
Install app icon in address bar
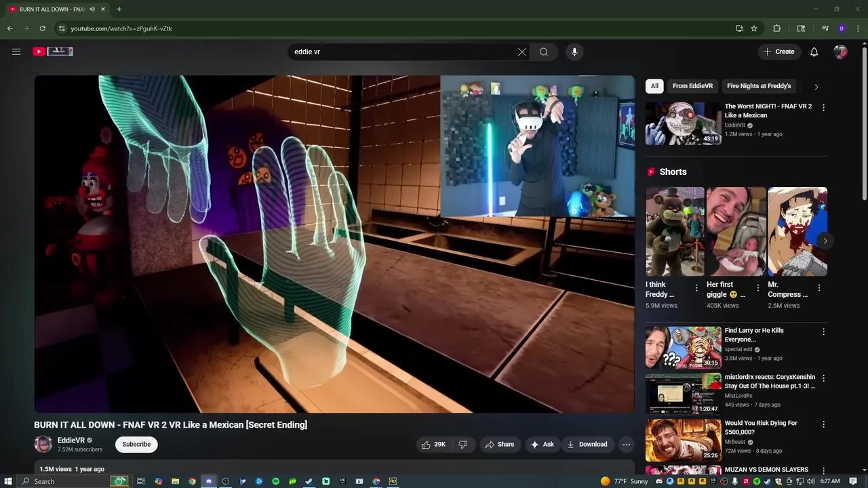click(739, 28)
